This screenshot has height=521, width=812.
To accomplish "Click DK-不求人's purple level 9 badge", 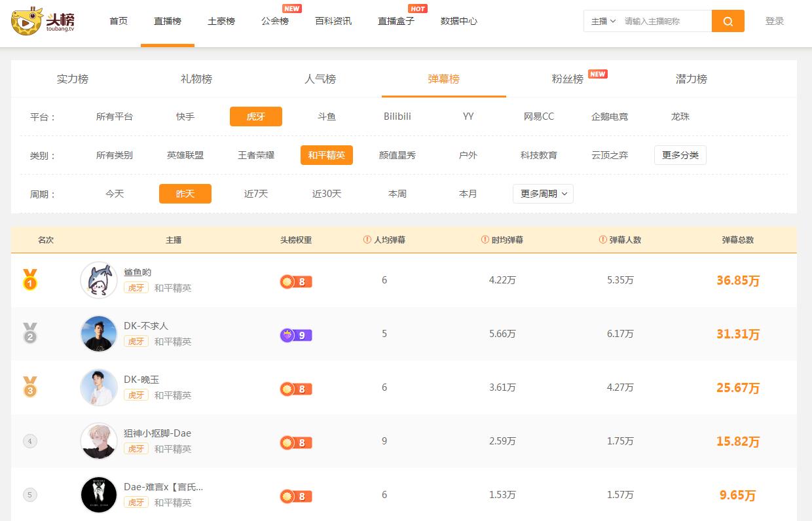I will (x=296, y=335).
